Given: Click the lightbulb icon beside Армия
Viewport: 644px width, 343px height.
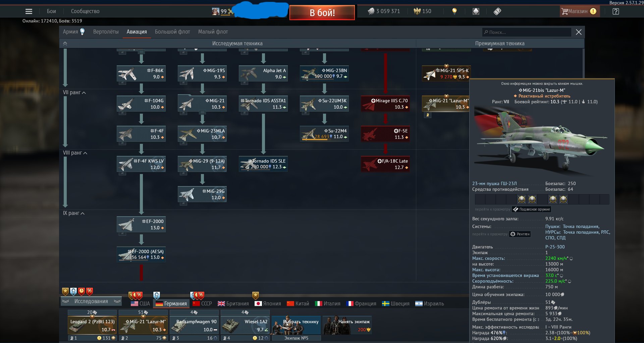Looking at the screenshot, I should tap(82, 32).
